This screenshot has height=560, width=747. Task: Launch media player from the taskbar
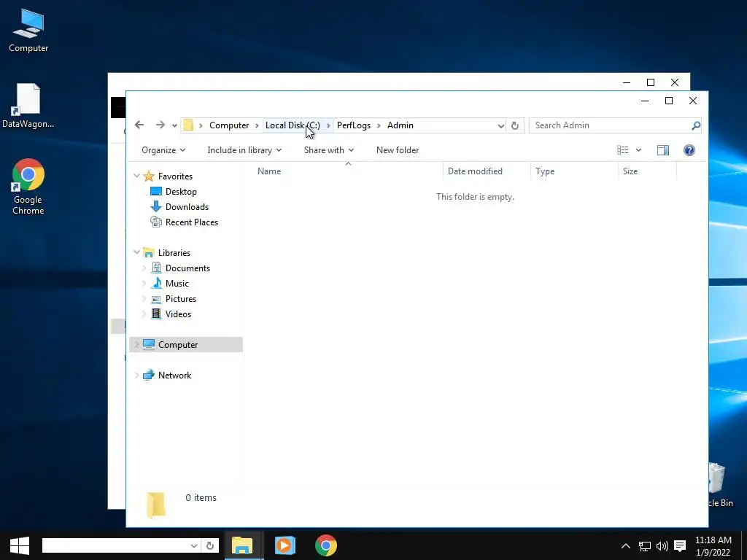[x=285, y=545]
